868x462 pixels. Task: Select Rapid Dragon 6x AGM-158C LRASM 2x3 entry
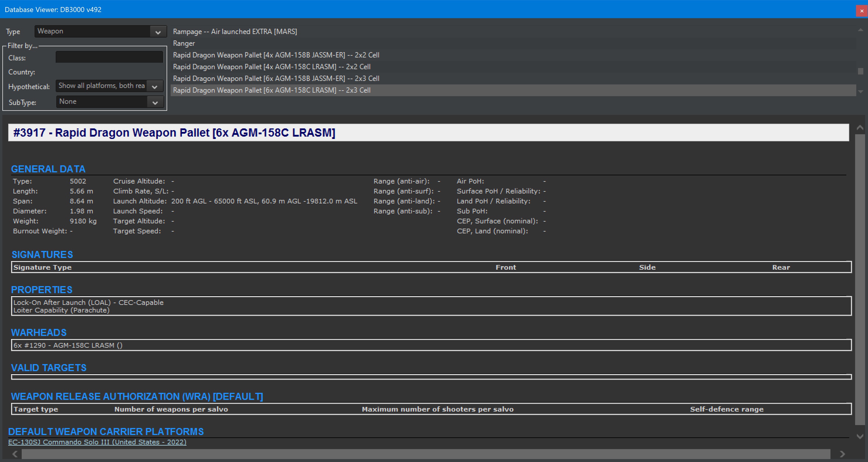coord(513,90)
